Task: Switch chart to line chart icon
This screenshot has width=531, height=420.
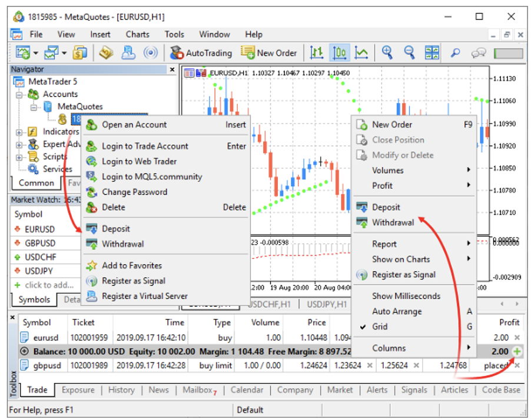Action: pos(361,53)
